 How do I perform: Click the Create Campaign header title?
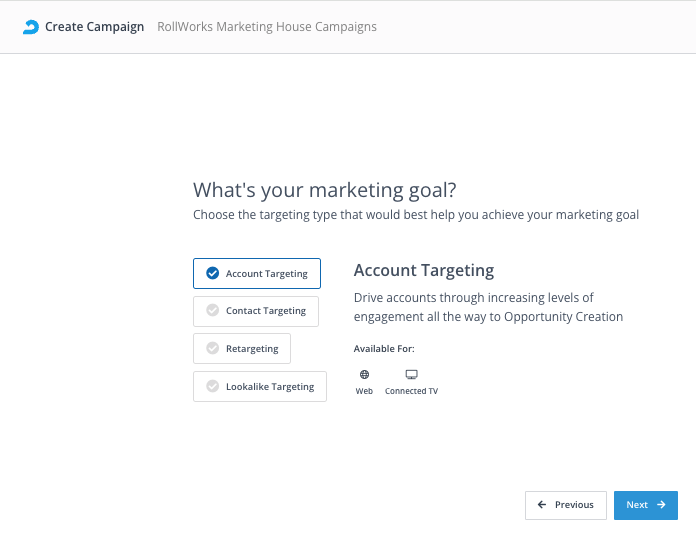pyautogui.click(x=94, y=27)
